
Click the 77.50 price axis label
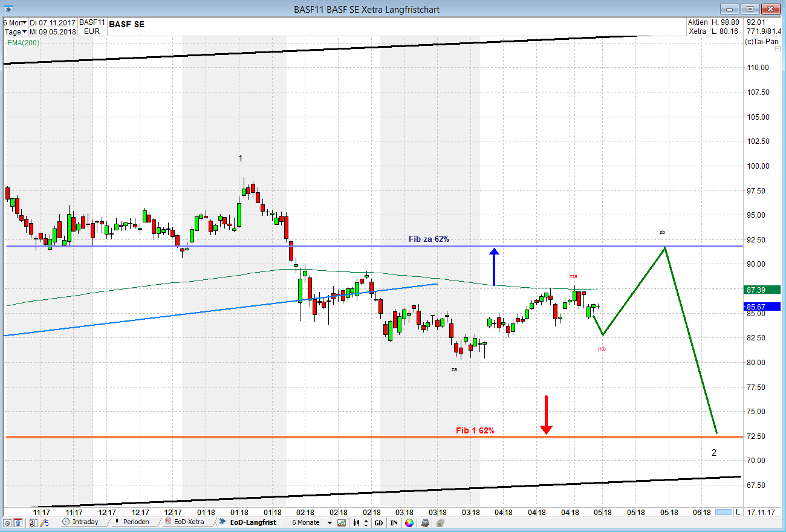pos(758,388)
